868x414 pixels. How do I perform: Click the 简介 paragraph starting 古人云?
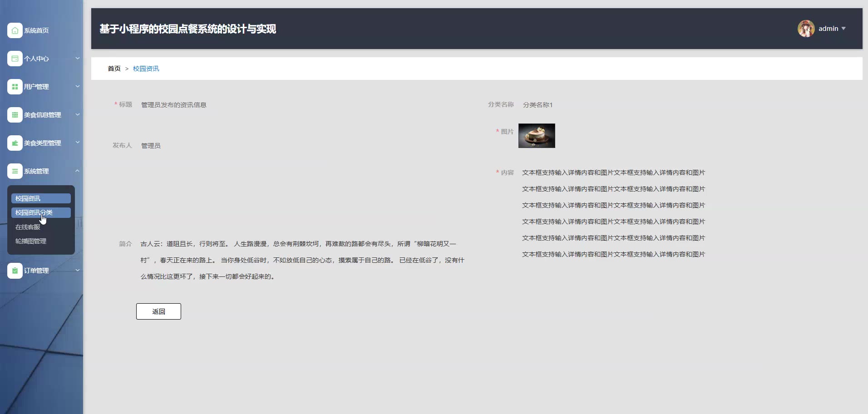click(x=302, y=260)
